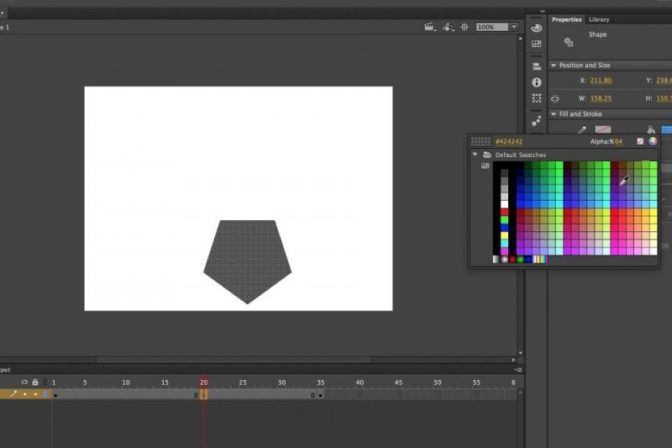Toggle layer visibility eye in timeline header
This screenshot has width=672, height=448.
point(25,382)
